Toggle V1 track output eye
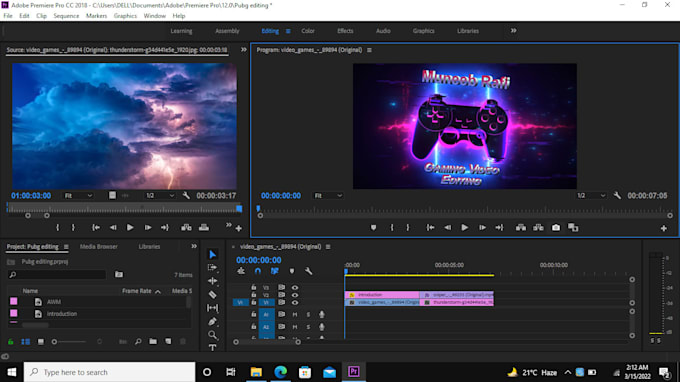The height and width of the screenshot is (382, 680). [x=295, y=302]
